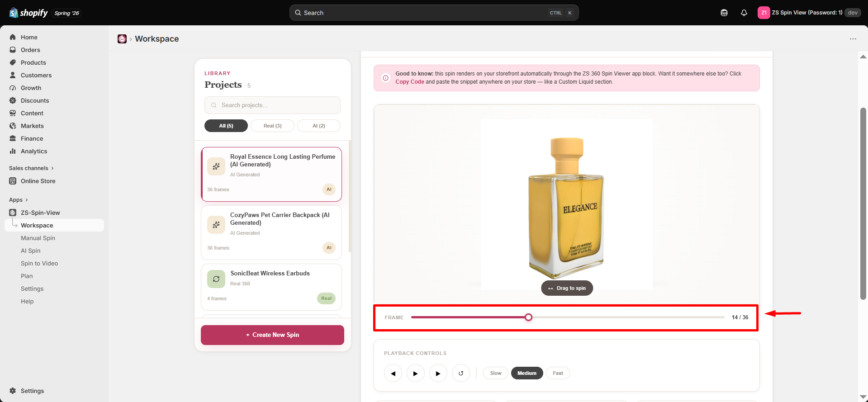
Task: Open Manual Spin page
Action: pyautogui.click(x=38, y=238)
